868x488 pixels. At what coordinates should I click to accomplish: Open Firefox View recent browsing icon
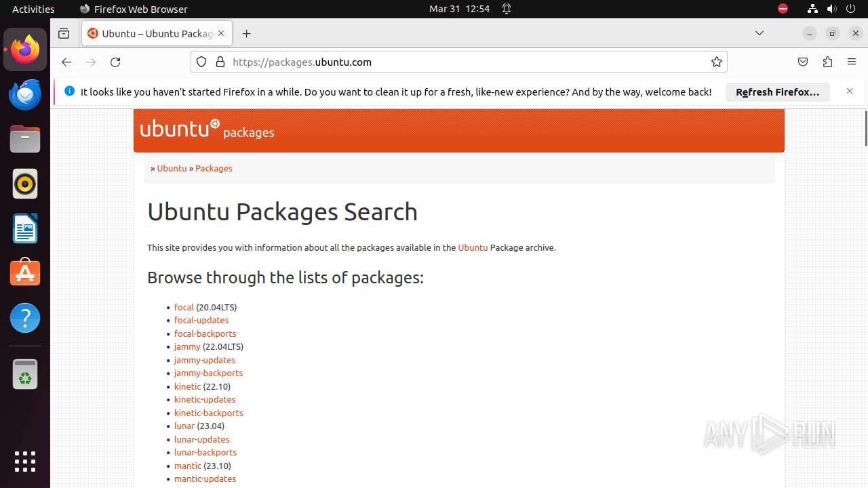(64, 33)
